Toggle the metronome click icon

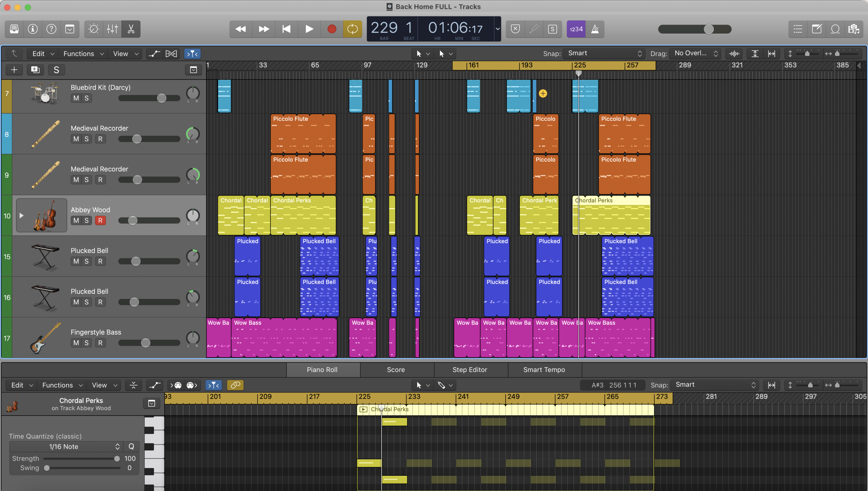(595, 29)
